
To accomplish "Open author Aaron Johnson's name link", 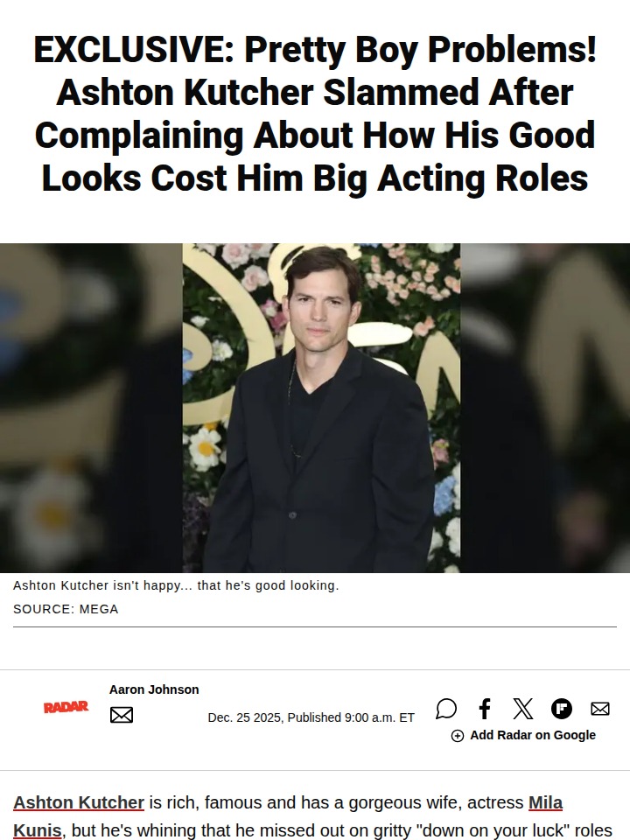I will coord(154,689).
